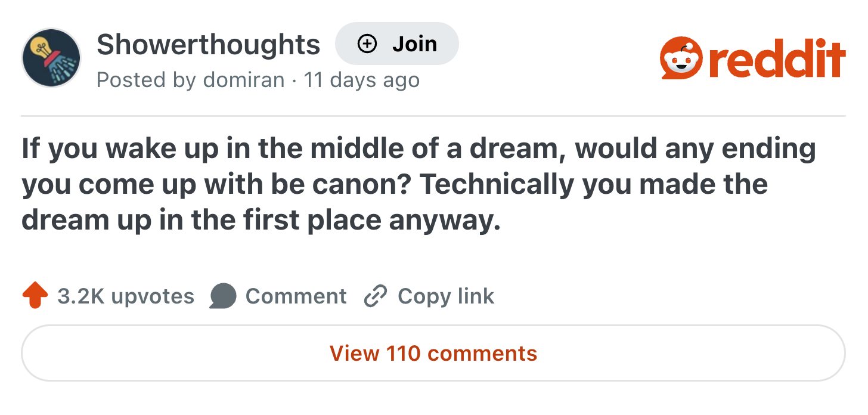The width and height of the screenshot is (868, 415).
Task: Click the Reddit Snoo mascot logo
Action: (x=681, y=60)
